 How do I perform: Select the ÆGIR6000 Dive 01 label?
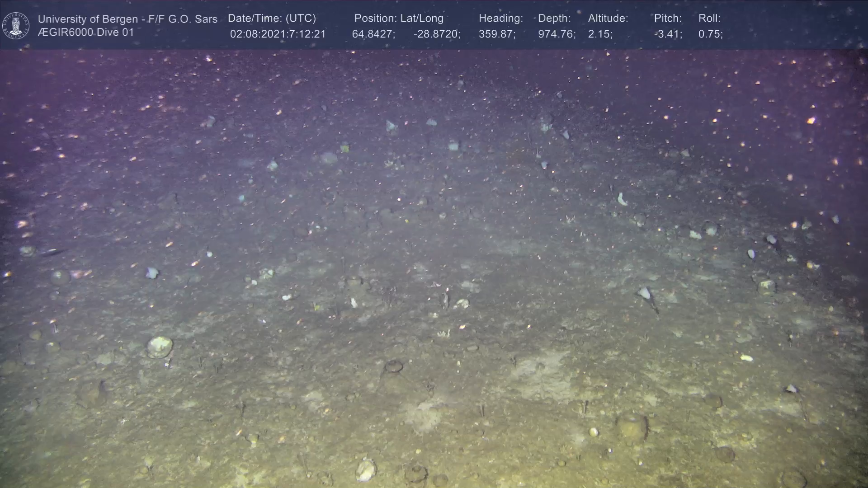[x=86, y=33]
